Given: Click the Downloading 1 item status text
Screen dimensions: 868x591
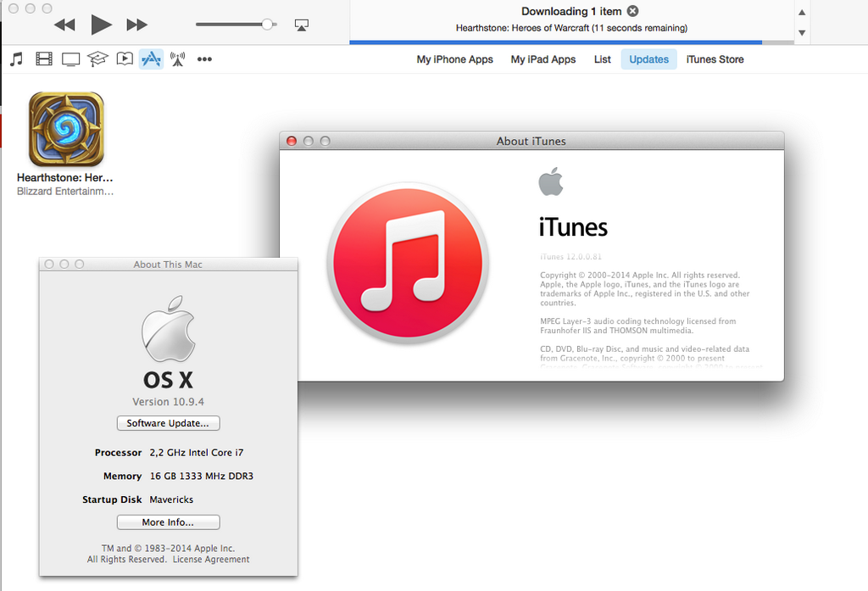Looking at the screenshot, I should pyautogui.click(x=571, y=11).
